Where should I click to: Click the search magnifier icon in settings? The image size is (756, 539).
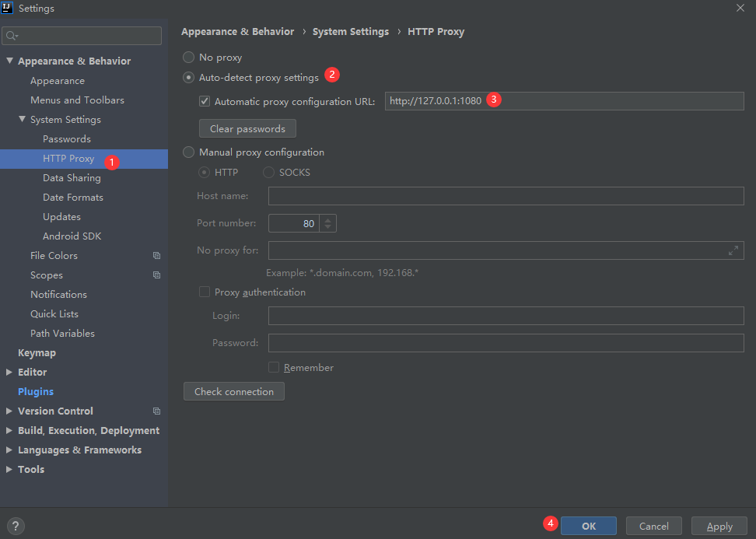12,36
